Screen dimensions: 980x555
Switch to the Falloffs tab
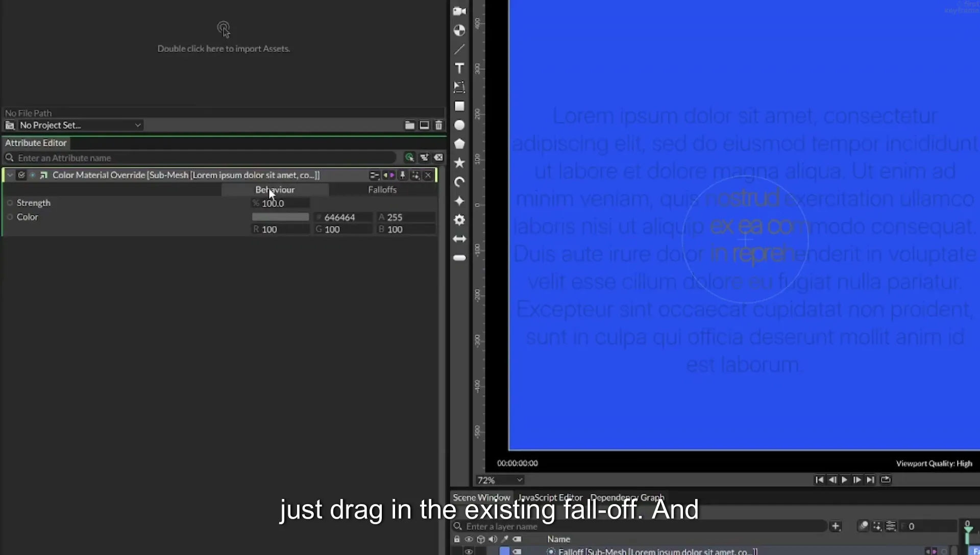click(x=382, y=190)
